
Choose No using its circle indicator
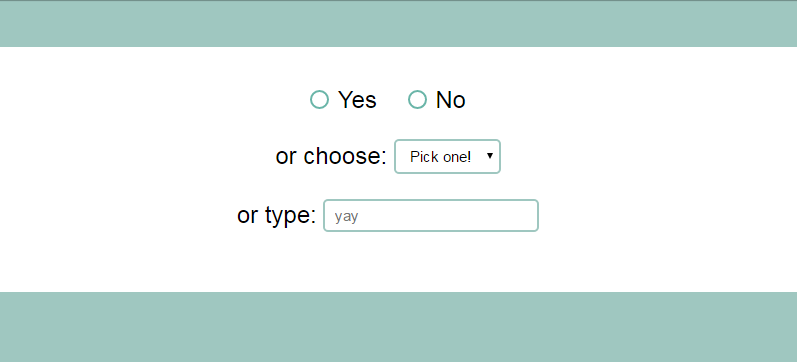click(417, 100)
